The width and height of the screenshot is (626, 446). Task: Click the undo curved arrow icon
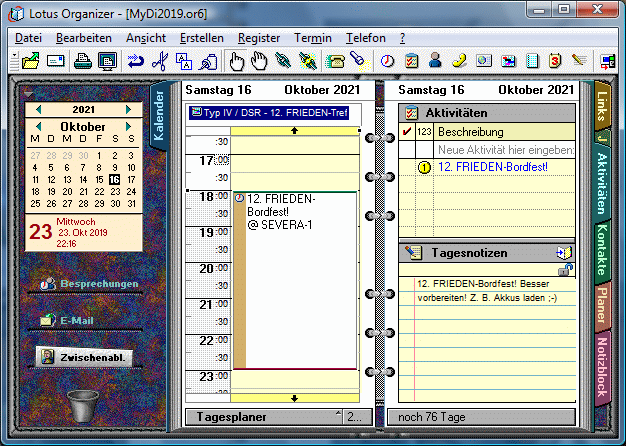click(x=136, y=61)
